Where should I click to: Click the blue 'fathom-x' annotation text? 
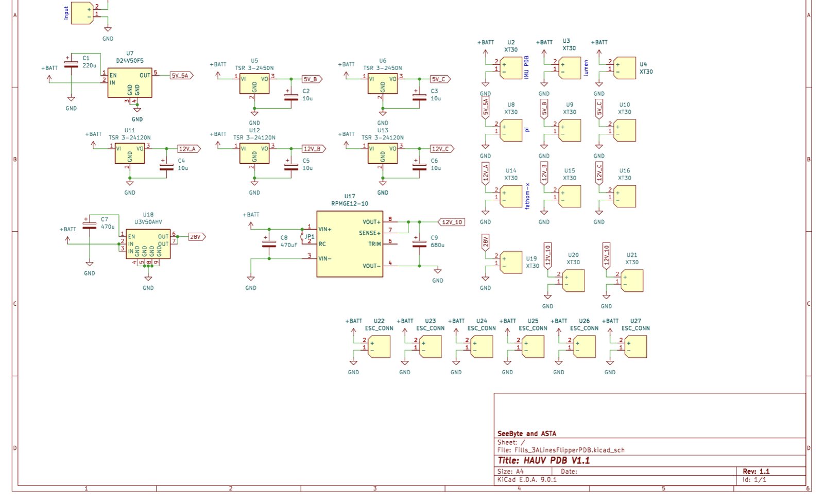coord(527,196)
